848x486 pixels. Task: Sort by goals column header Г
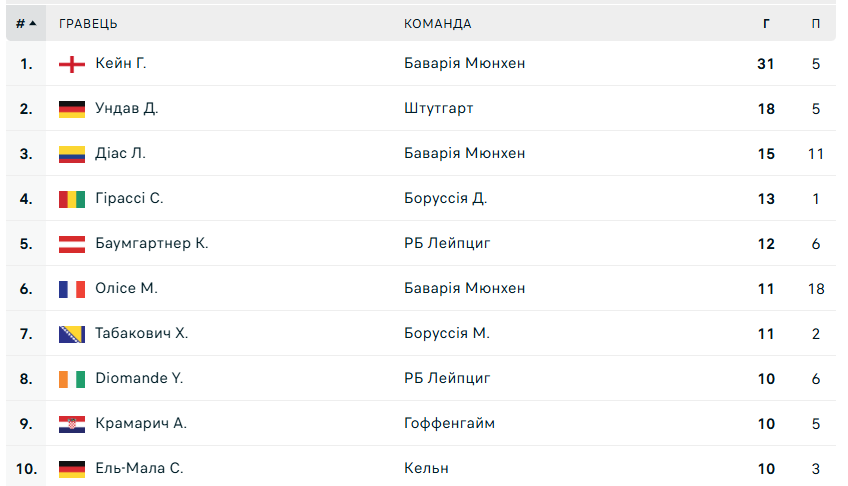coord(766,24)
